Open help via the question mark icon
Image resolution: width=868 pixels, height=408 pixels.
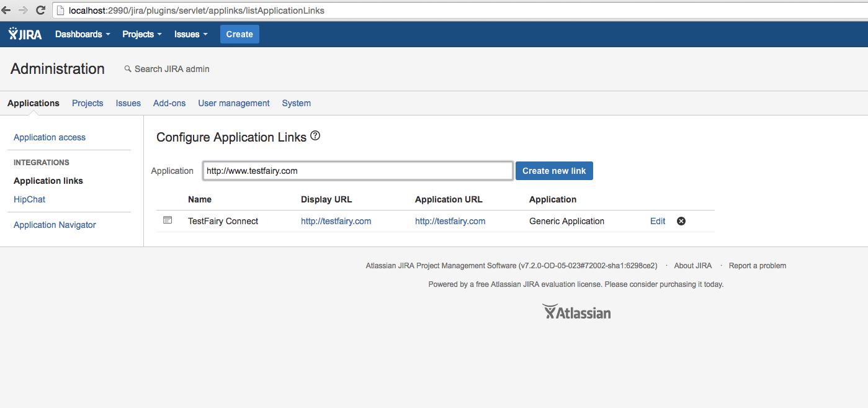click(x=315, y=135)
